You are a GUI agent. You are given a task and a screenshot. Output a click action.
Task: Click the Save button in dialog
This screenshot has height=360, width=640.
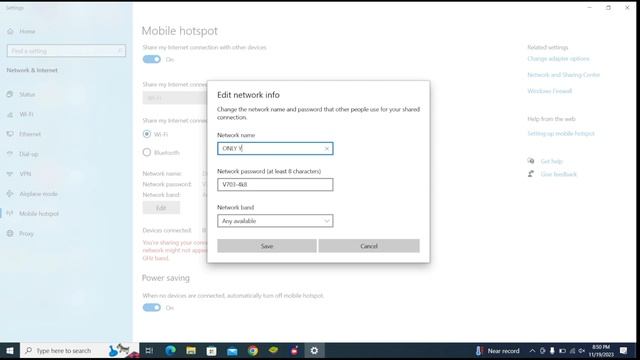pyautogui.click(x=267, y=246)
